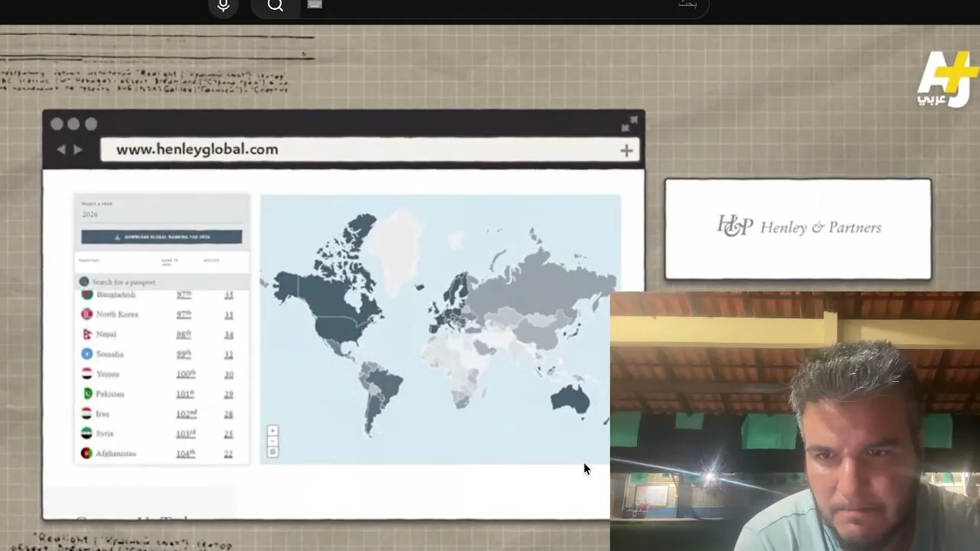Viewport: 980px width, 551px height.
Task: Click the Somalia flag icon
Action: (x=87, y=354)
